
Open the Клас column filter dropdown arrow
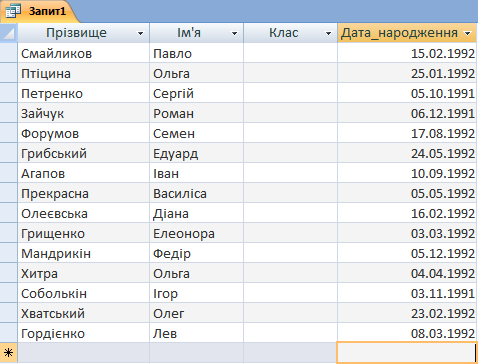click(328, 33)
